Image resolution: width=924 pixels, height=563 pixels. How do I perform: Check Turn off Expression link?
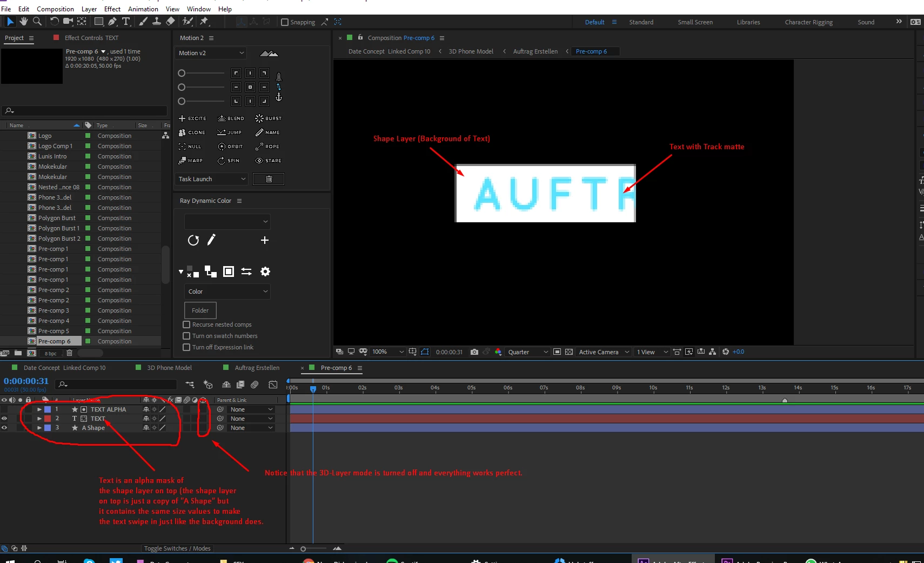click(186, 347)
